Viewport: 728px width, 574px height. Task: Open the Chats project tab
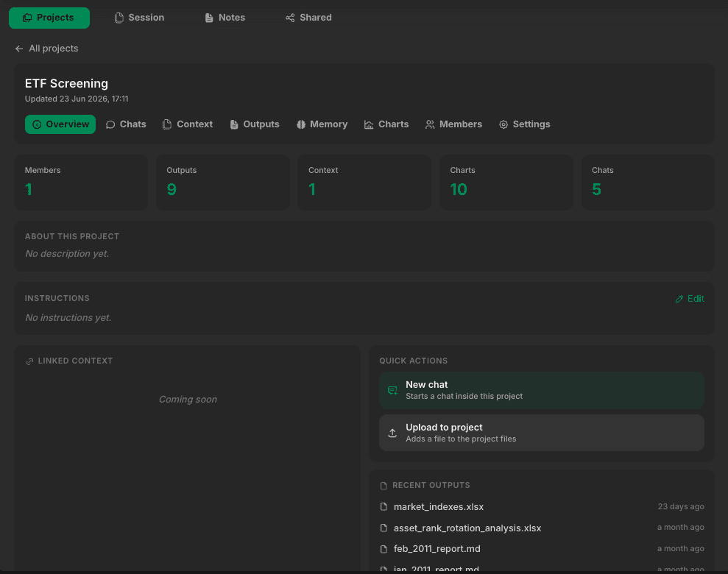pos(126,124)
